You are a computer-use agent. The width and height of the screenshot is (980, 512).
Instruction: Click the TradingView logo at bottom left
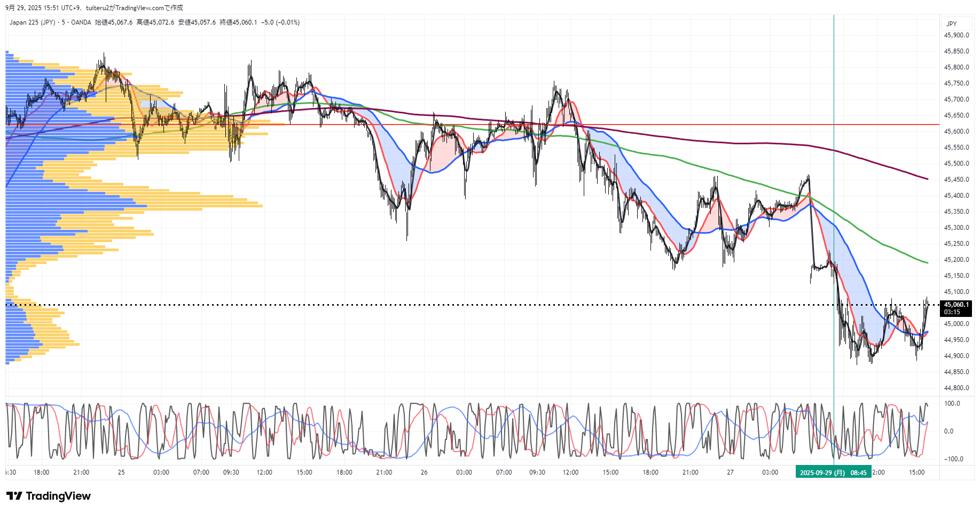[x=49, y=496]
